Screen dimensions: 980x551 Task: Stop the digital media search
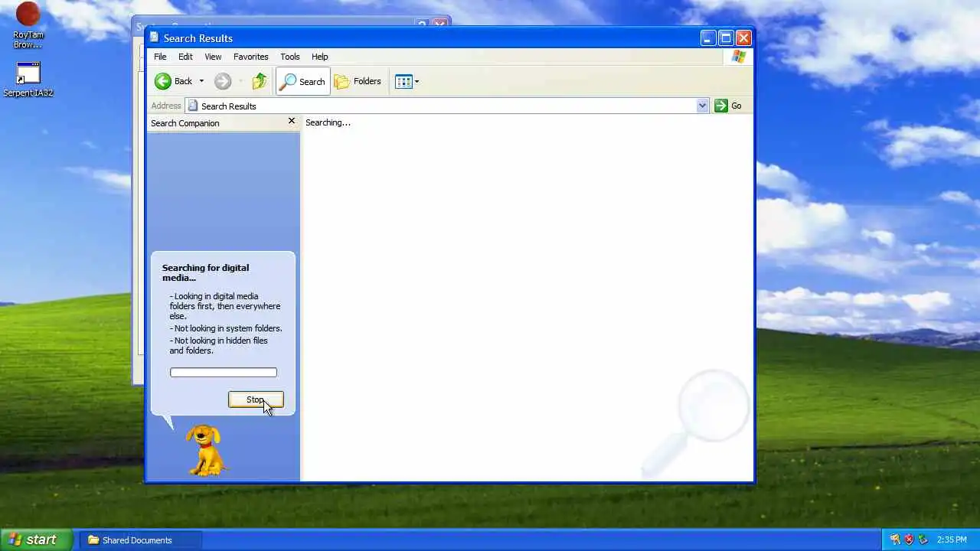pos(256,399)
